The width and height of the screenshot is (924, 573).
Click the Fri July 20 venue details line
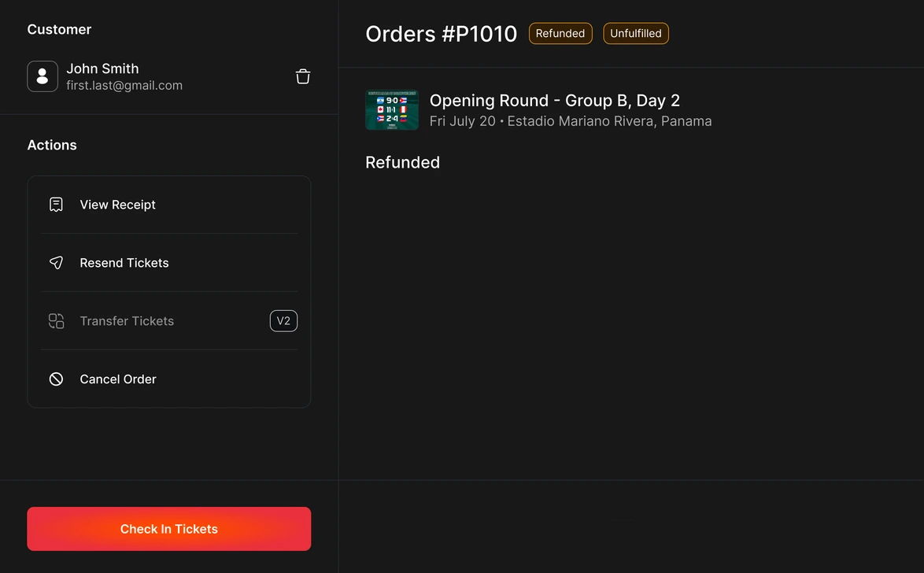pyautogui.click(x=571, y=121)
